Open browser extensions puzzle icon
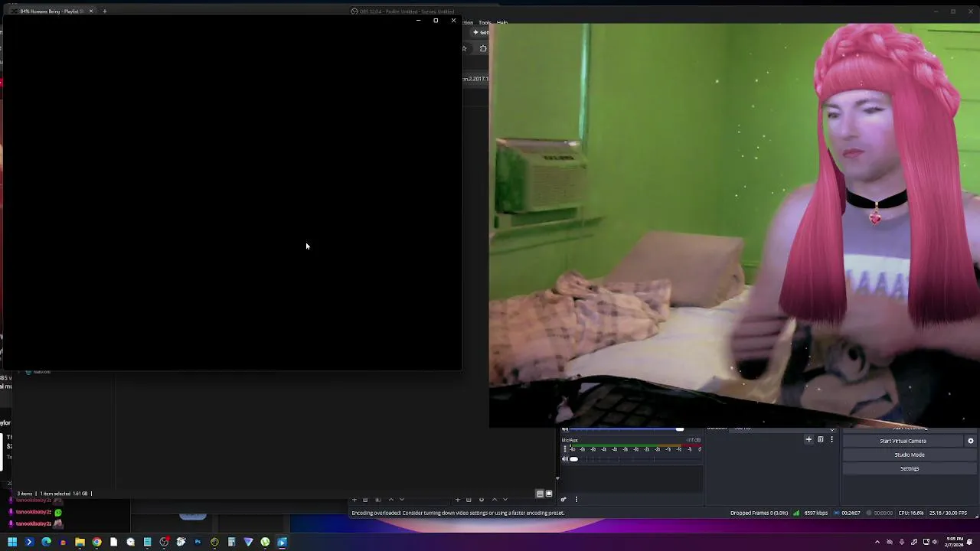 point(483,48)
